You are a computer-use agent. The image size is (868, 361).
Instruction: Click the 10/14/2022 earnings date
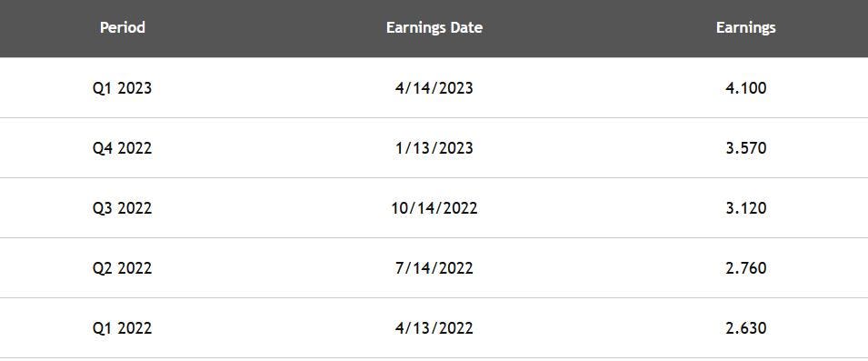coord(434,208)
